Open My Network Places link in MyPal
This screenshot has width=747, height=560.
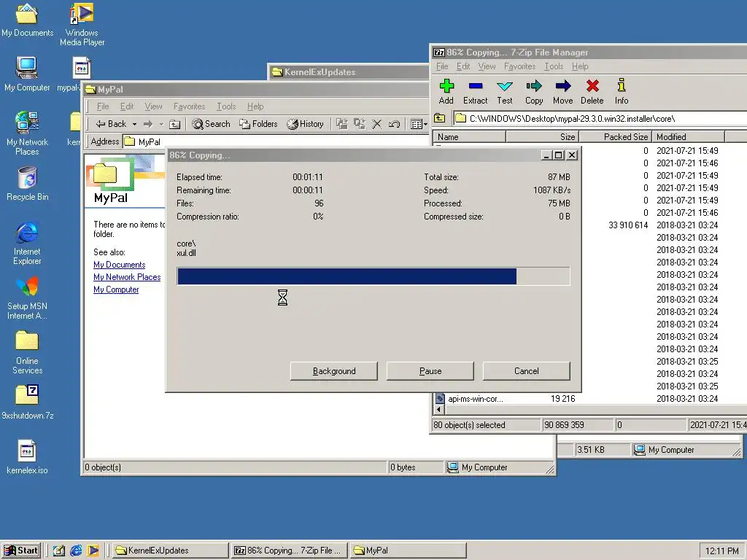127,277
